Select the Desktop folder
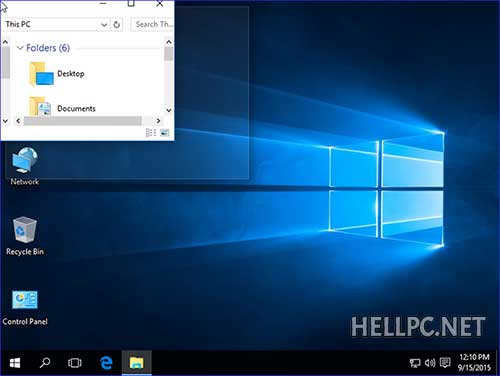The height and width of the screenshot is (376, 500). coord(57,74)
